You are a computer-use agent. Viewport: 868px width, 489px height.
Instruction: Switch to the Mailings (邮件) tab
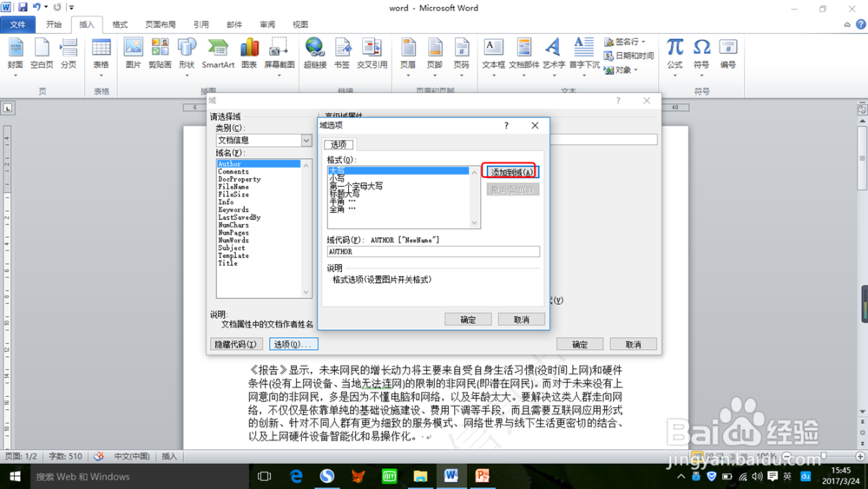coord(234,24)
